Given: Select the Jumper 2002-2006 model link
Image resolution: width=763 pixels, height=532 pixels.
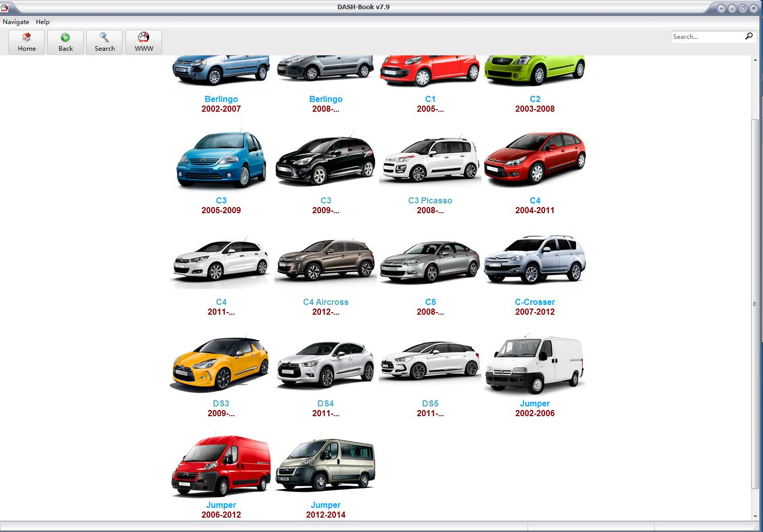Looking at the screenshot, I should (535, 403).
